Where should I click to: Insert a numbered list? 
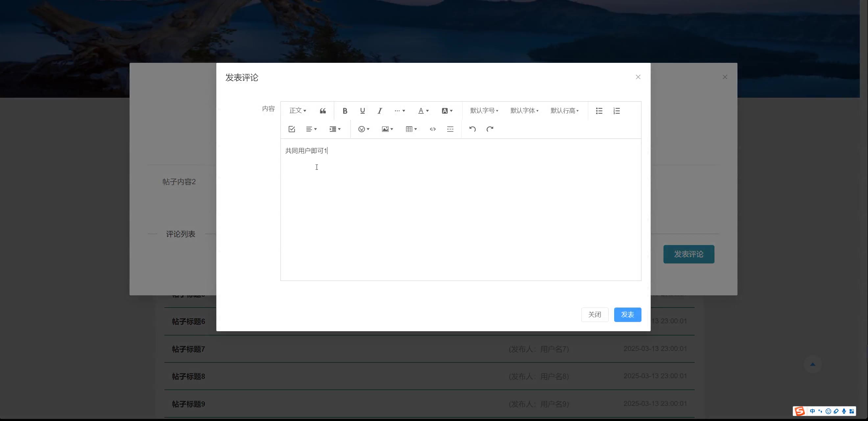[x=616, y=111]
